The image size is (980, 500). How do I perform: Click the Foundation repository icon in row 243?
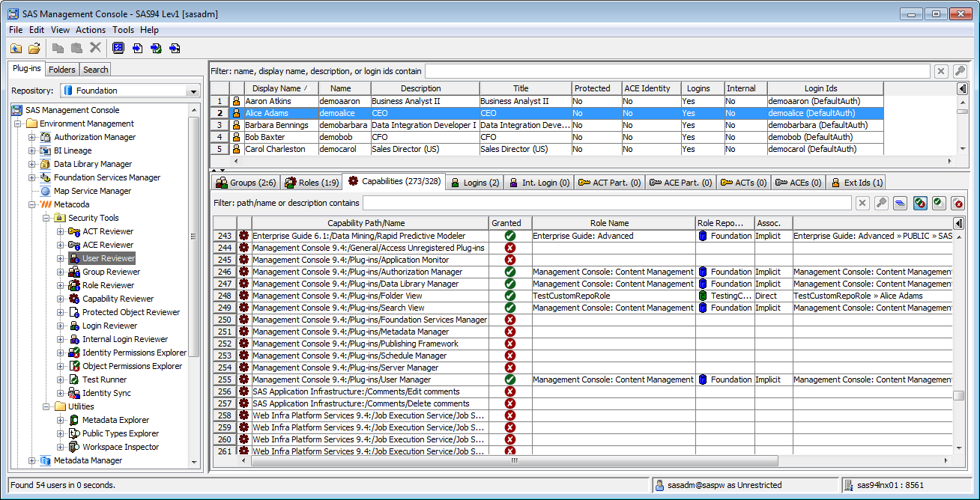(703, 236)
